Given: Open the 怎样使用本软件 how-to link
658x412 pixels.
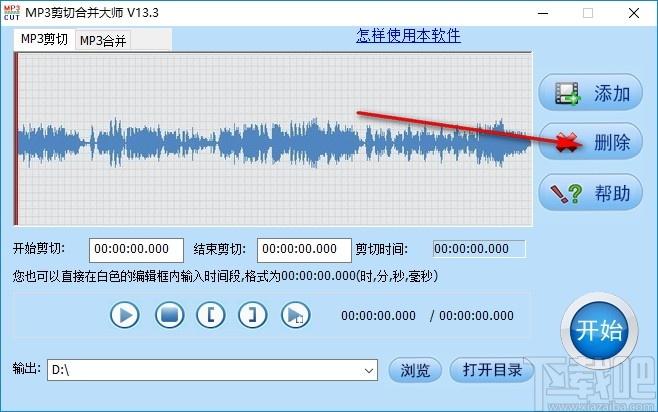Looking at the screenshot, I should tap(408, 36).
